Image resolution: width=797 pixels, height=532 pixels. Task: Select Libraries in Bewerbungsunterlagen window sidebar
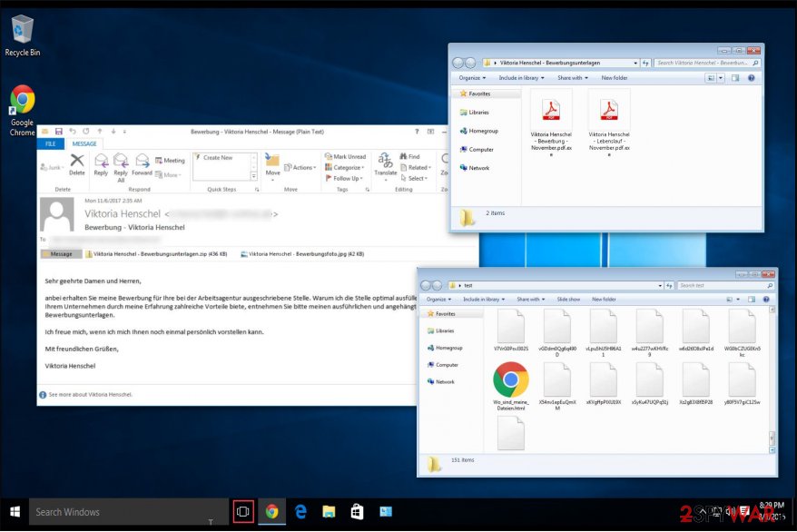(474, 113)
